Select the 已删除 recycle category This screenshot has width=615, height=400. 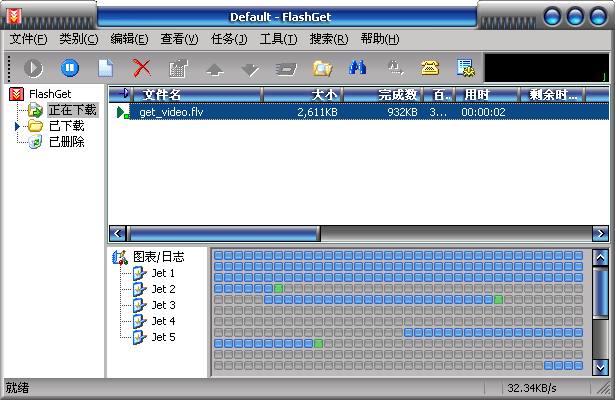click(66, 142)
